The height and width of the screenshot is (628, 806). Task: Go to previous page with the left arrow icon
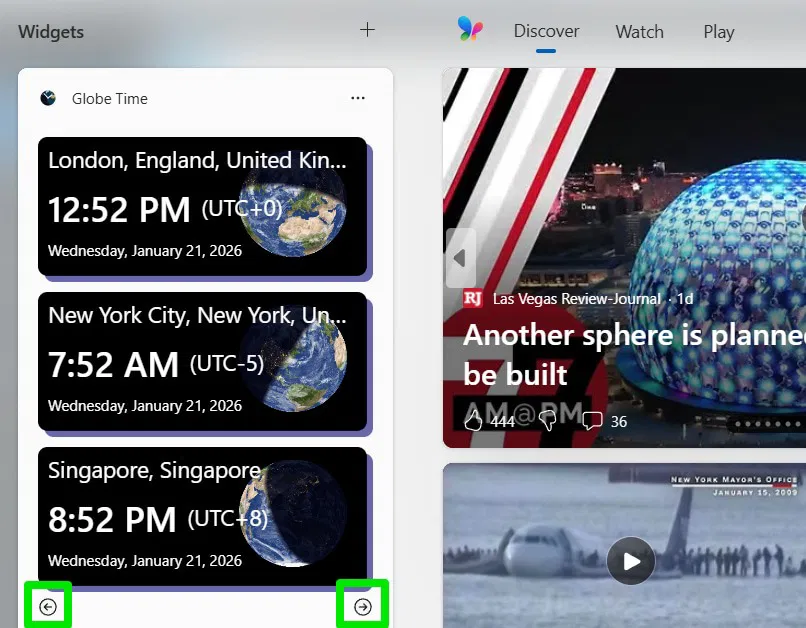[48, 603]
